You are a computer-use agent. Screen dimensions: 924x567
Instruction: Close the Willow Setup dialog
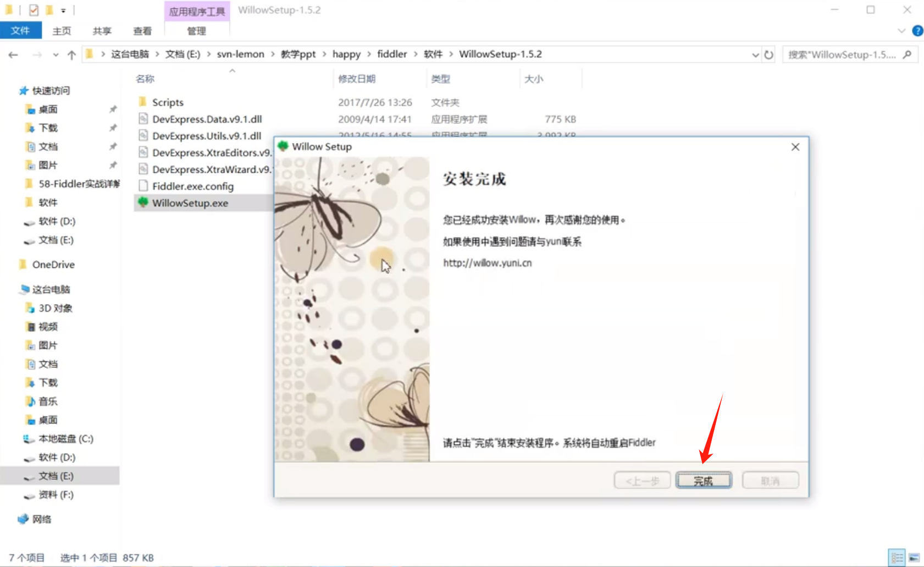[795, 147]
